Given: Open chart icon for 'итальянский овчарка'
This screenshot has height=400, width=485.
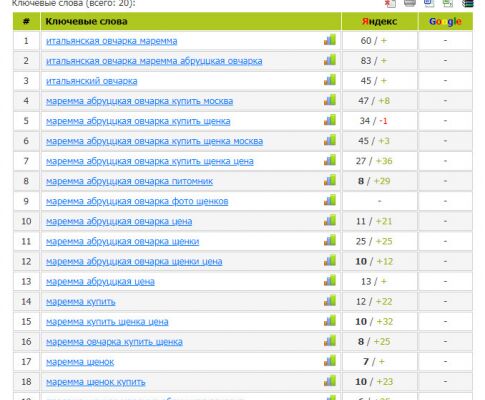Looking at the screenshot, I should pos(330,80).
